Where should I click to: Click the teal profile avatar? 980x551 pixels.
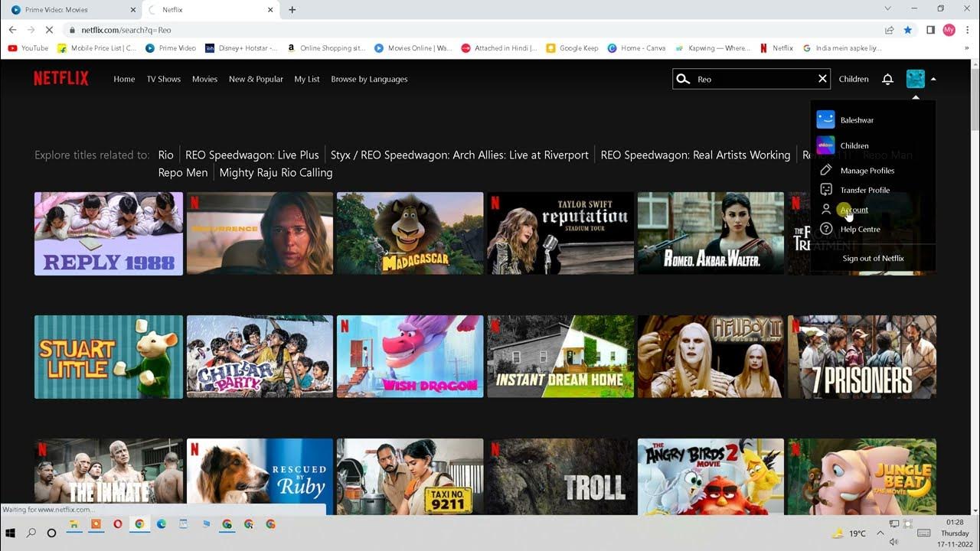(915, 79)
